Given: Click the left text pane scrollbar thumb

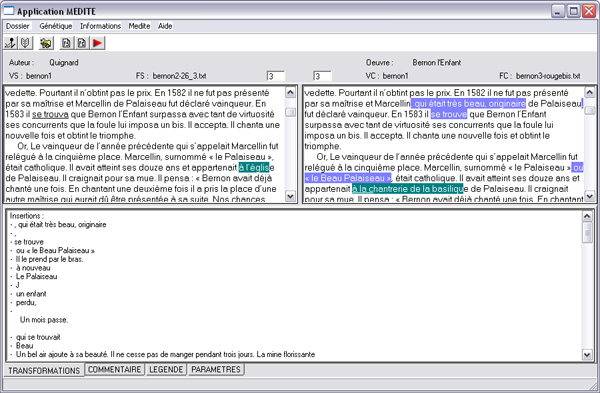Looking at the screenshot, I should (x=291, y=112).
